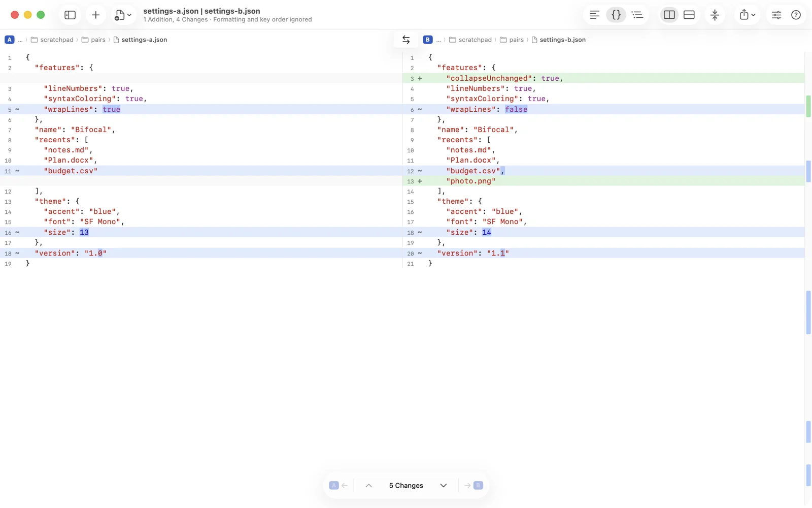The width and height of the screenshot is (812, 508).
Task: Click tilde marker on right line 20
Action: point(420,253)
